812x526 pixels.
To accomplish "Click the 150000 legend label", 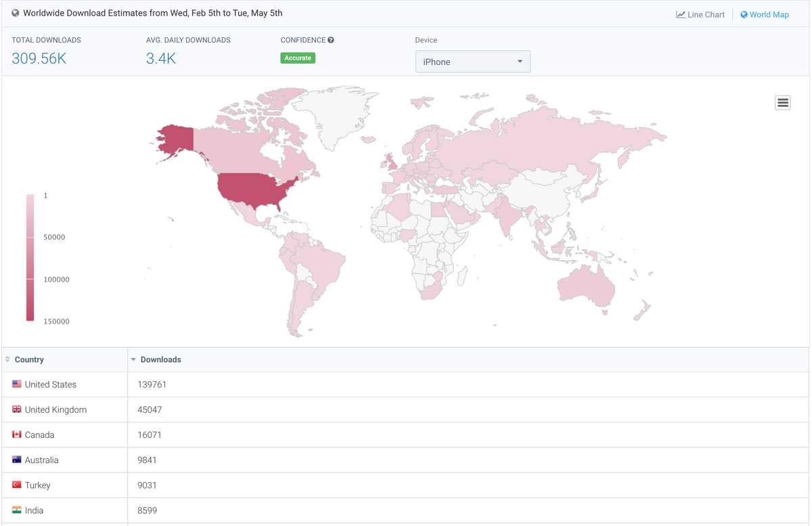I will pos(57,322).
